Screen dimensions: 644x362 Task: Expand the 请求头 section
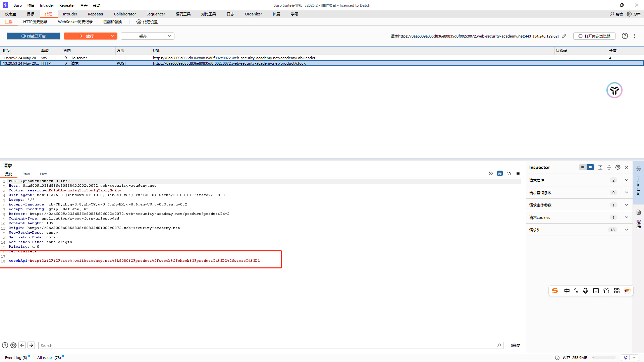(626, 230)
